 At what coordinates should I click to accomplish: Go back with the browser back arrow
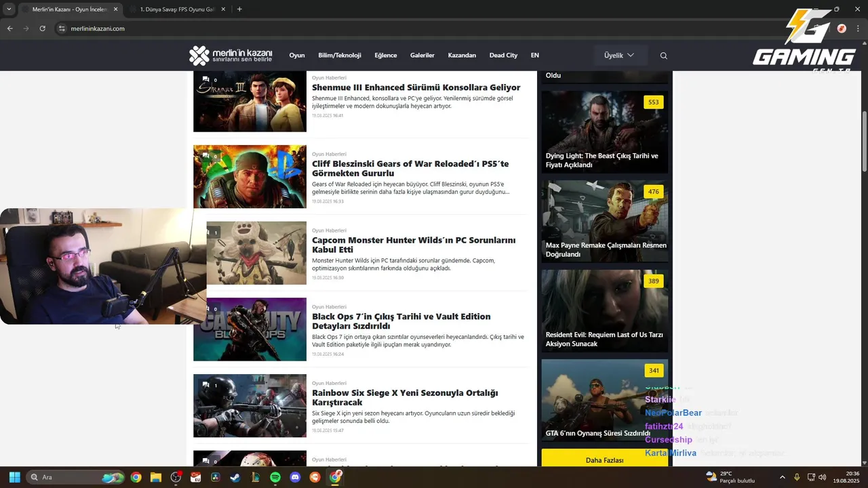(x=9, y=28)
